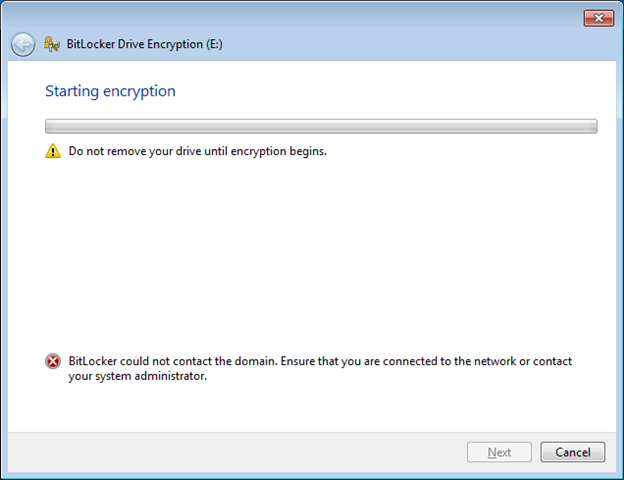624x480 pixels.
Task: Click the BitLocker key and lock icon
Action: pos(52,44)
